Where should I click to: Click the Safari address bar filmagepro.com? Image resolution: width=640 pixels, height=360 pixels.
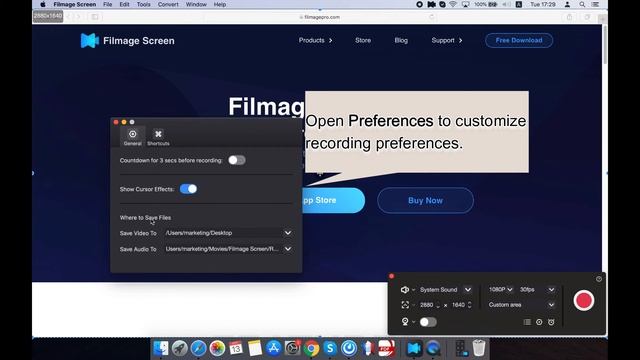tap(320, 17)
